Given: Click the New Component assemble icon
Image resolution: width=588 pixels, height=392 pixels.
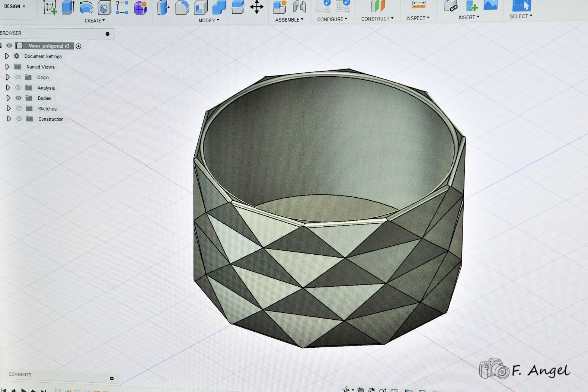Looking at the screenshot, I should point(280,7).
